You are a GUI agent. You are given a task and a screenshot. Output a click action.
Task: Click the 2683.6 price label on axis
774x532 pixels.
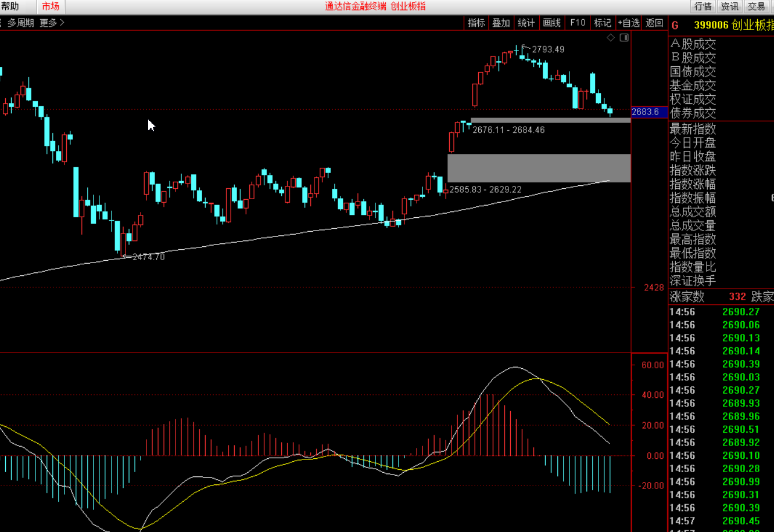[645, 112]
